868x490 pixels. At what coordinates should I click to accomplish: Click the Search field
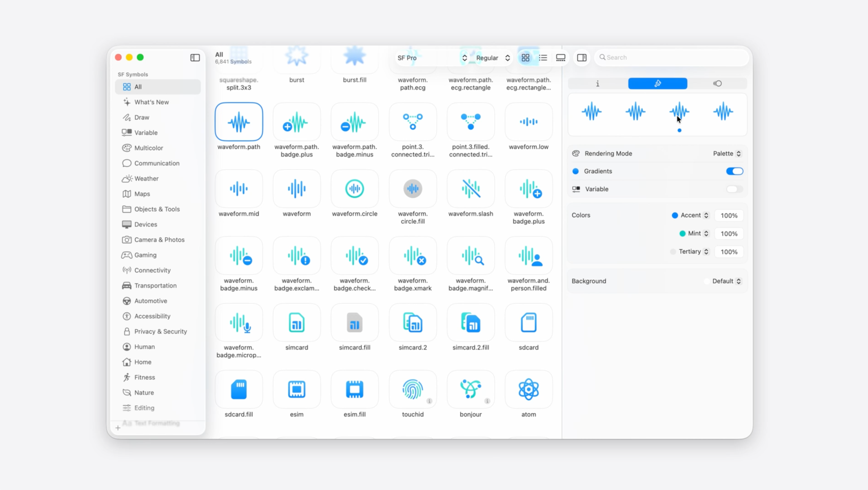pyautogui.click(x=670, y=57)
